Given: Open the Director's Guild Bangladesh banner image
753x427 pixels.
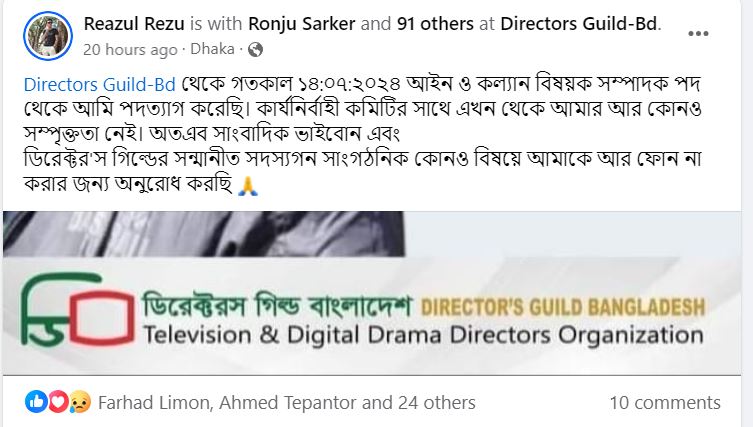Looking at the screenshot, I should pos(372,293).
